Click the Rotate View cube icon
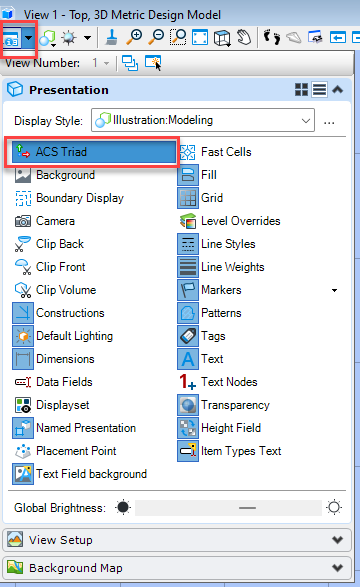This screenshot has width=360, height=587. (x=222, y=38)
